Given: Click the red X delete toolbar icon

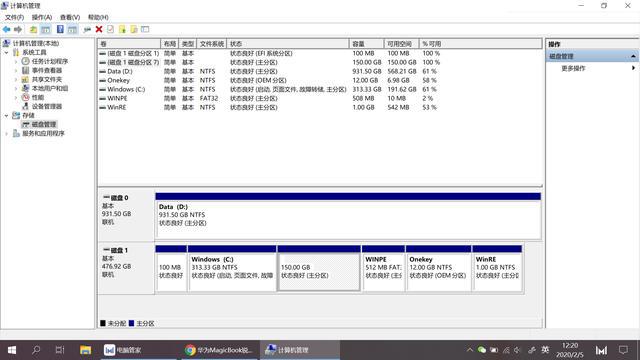Looking at the screenshot, I should click(x=99, y=29).
